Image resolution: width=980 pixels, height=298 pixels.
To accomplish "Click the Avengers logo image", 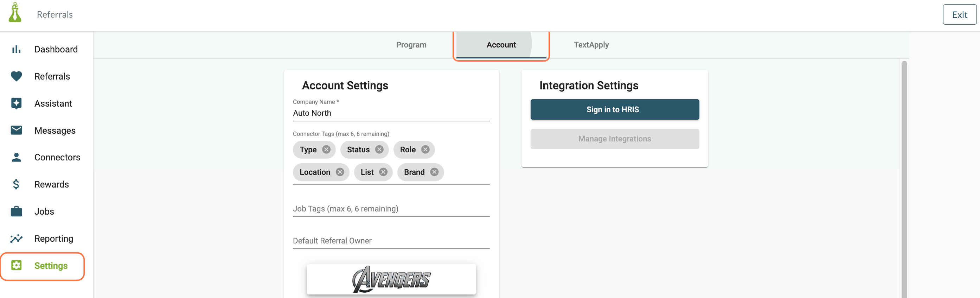I will pyautogui.click(x=391, y=279).
